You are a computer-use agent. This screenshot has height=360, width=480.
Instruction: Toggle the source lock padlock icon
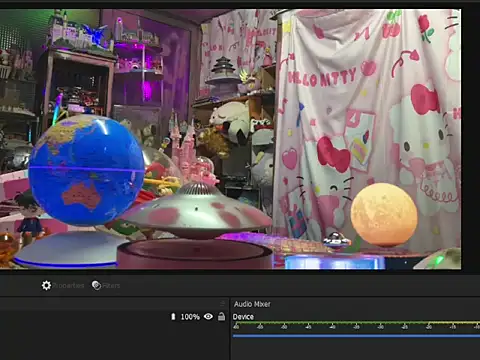click(x=221, y=316)
